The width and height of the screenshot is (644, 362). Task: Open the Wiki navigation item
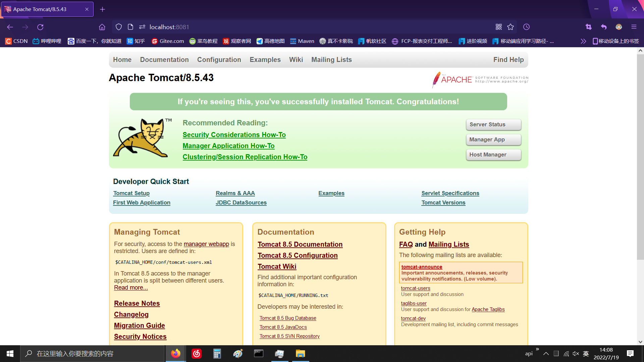(x=296, y=60)
